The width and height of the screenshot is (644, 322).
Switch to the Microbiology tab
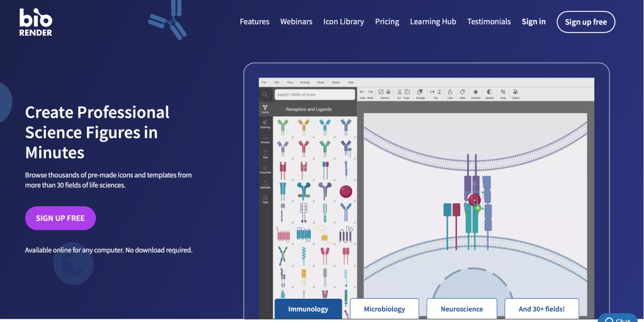tap(384, 309)
